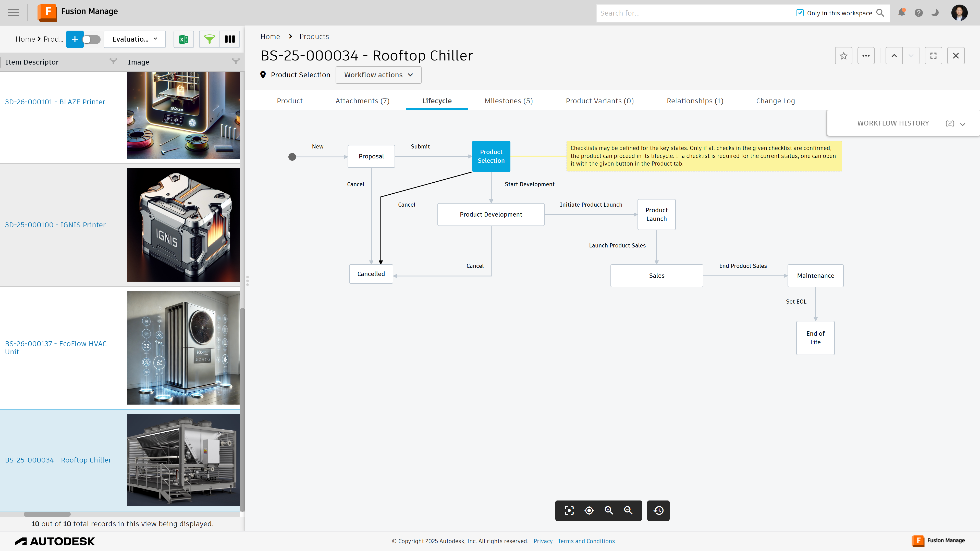The width and height of the screenshot is (980, 551).
Task: Open the Change Log tab
Action: click(775, 101)
